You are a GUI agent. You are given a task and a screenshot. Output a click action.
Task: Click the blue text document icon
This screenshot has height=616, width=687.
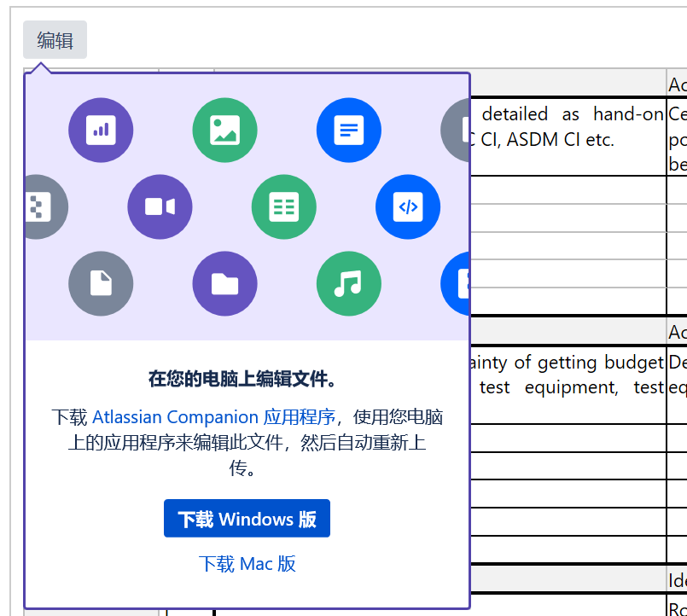[349, 131]
